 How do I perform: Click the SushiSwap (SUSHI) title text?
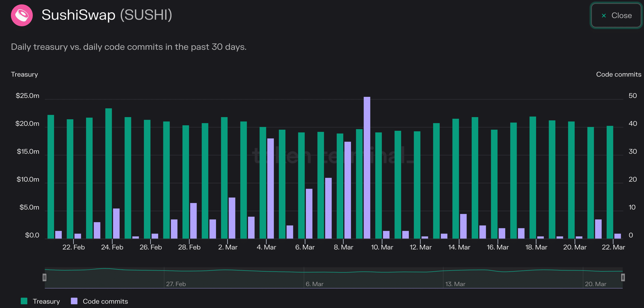pos(107,15)
